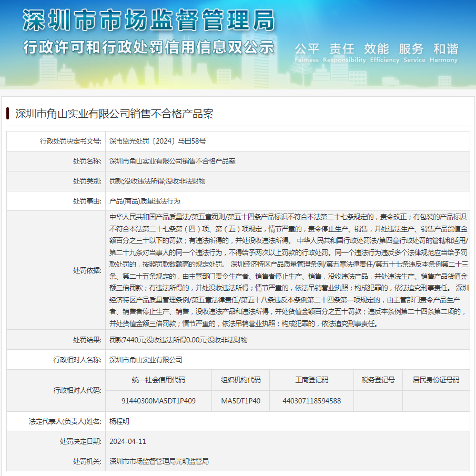Select the value 产品(商品)质量违法行为
Image resolution: width=476 pixels, height=476 pixels.
145,201
